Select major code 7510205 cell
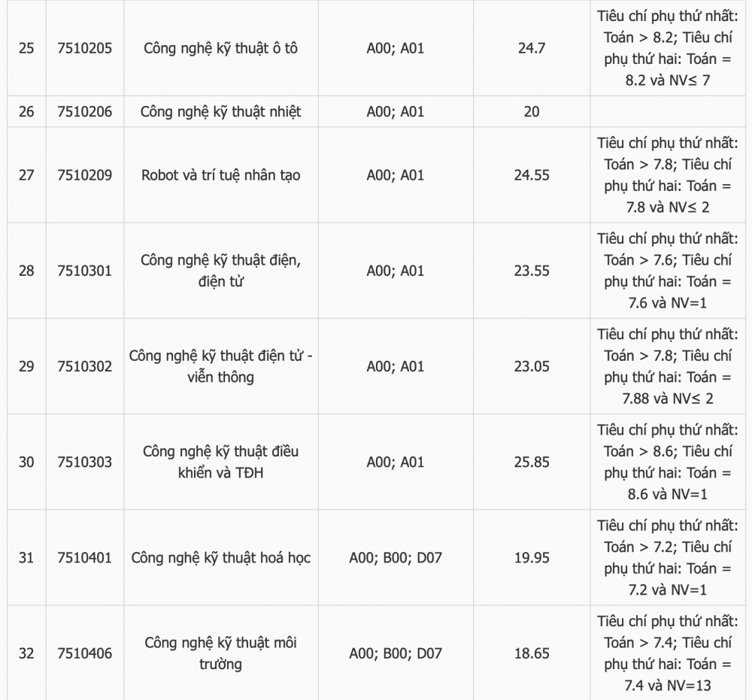This screenshot has width=752, height=700. pyautogui.click(x=84, y=48)
